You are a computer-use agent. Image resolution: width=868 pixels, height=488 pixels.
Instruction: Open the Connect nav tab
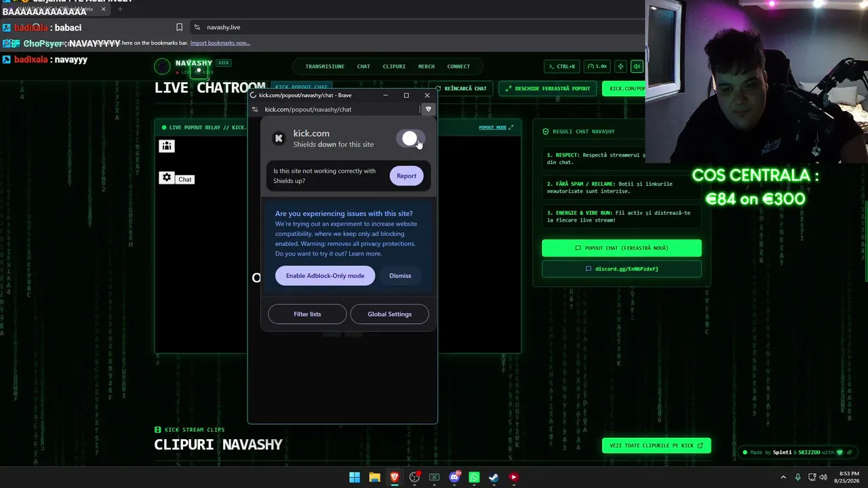[x=458, y=66]
